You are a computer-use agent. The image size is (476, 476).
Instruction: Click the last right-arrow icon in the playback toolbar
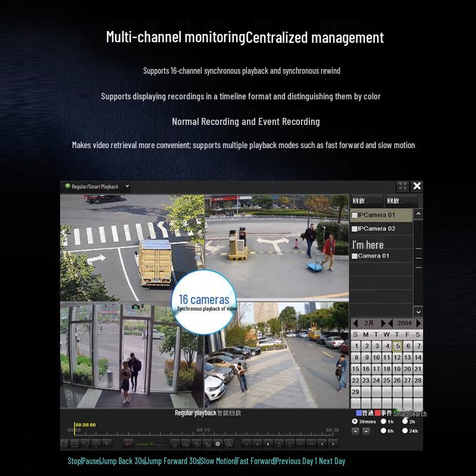coord(333,444)
